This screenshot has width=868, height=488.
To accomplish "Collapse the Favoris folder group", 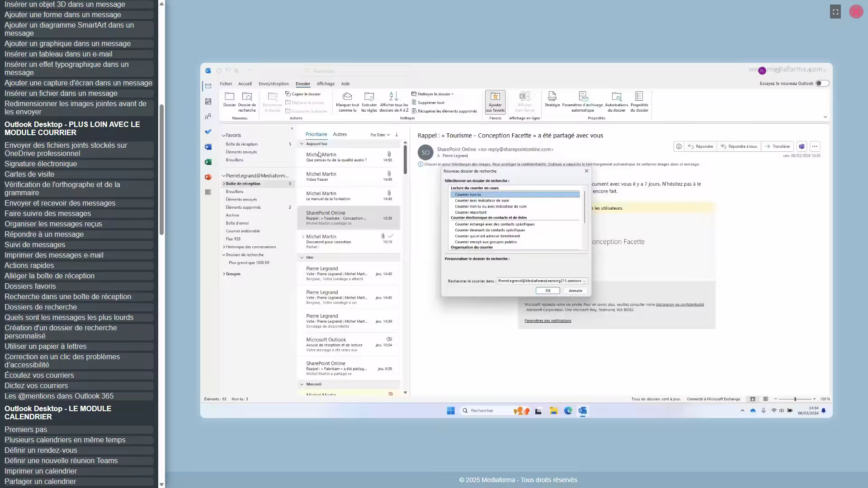I will 223,136.
